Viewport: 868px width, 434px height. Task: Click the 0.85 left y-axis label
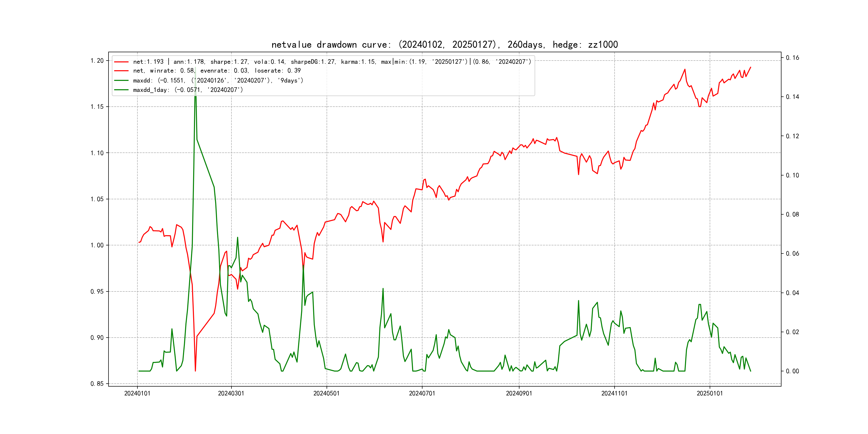[x=97, y=384]
